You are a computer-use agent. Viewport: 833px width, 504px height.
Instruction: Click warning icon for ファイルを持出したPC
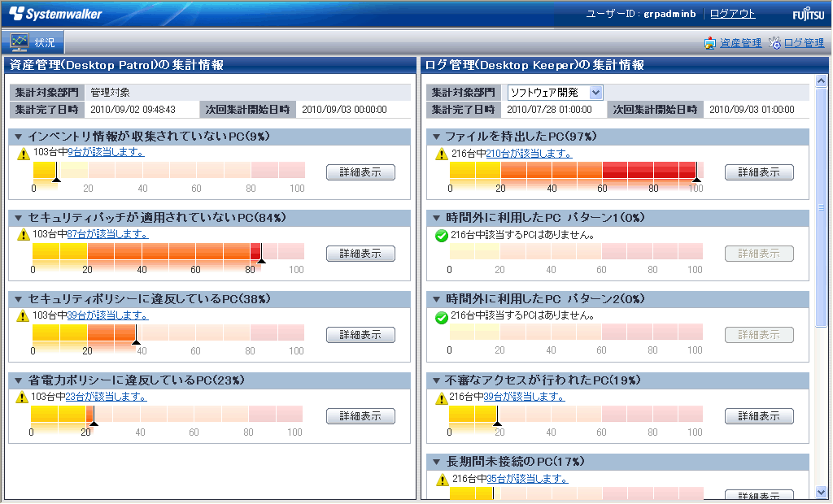(x=442, y=154)
